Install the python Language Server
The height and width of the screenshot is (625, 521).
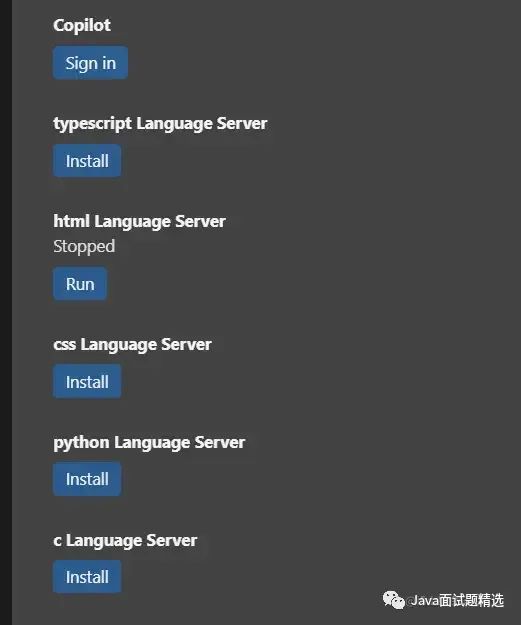click(87, 479)
